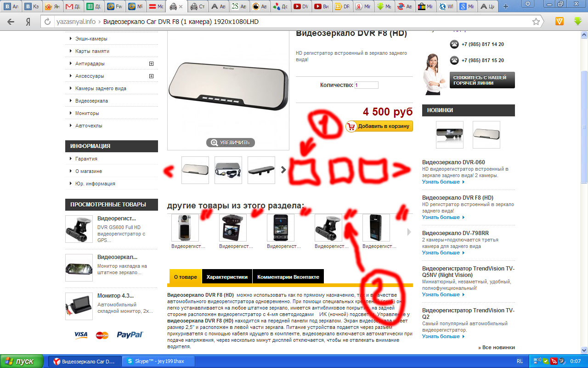Expand the Аксессуары category plus box
The width and height of the screenshot is (588, 368).
tap(151, 76)
